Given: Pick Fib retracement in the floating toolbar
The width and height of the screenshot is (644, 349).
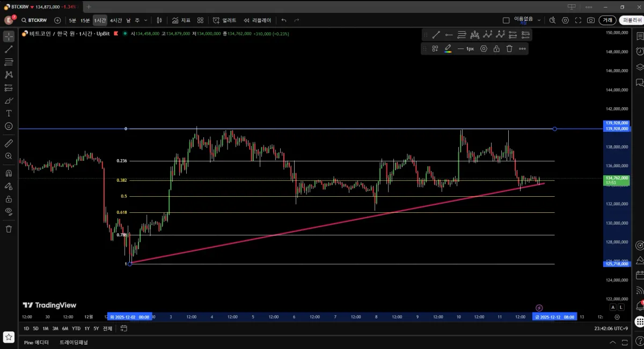Looking at the screenshot, I should tap(462, 35).
